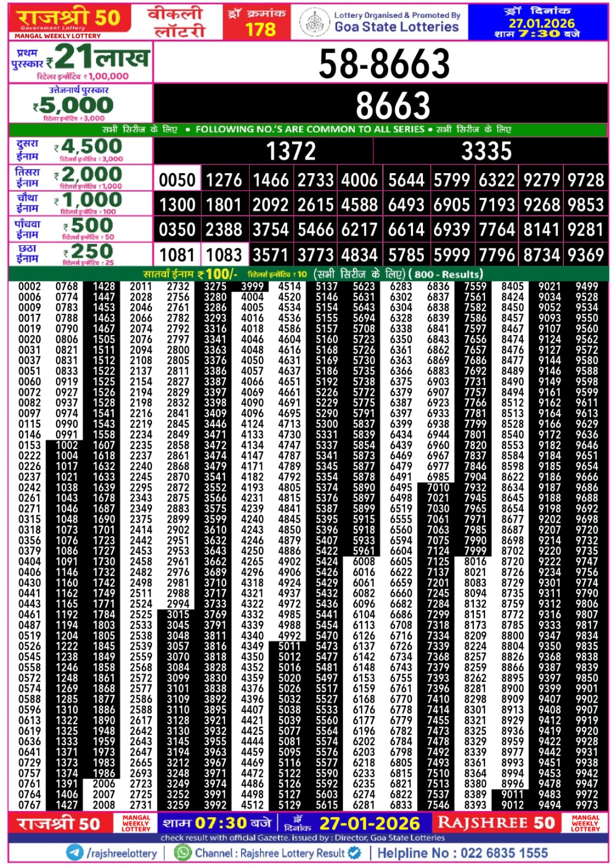Select first prize number 58-8663

pyautogui.click(x=384, y=63)
